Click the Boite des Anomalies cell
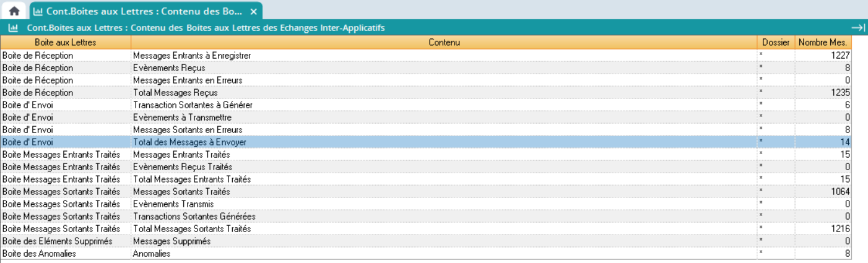868x263 pixels. (x=39, y=254)
